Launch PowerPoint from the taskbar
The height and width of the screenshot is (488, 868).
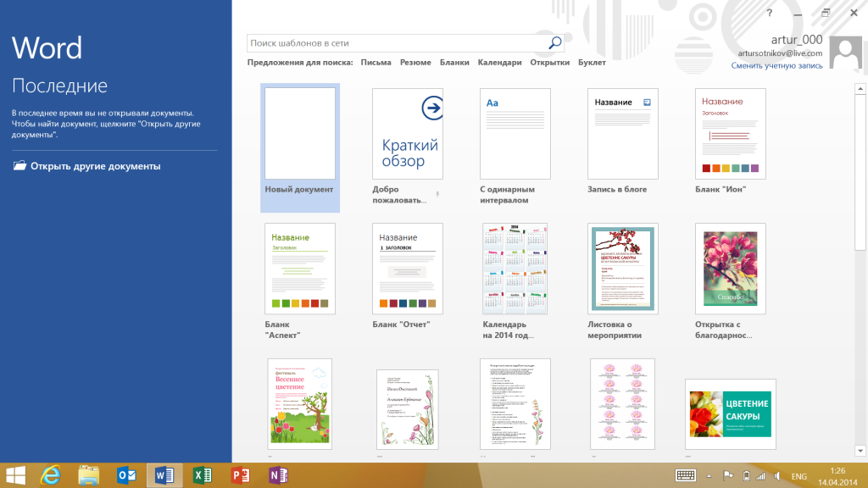pos(240,475)
